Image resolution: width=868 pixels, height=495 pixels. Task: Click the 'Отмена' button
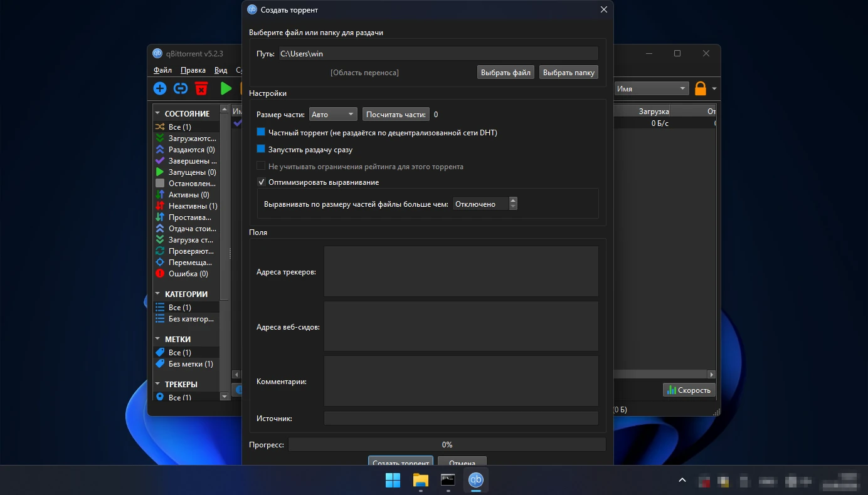pyautogui.click(x=462, y=461)
